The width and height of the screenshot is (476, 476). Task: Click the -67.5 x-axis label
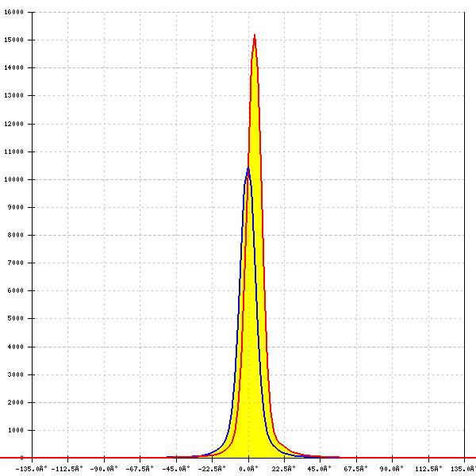[x=140, y=469]
